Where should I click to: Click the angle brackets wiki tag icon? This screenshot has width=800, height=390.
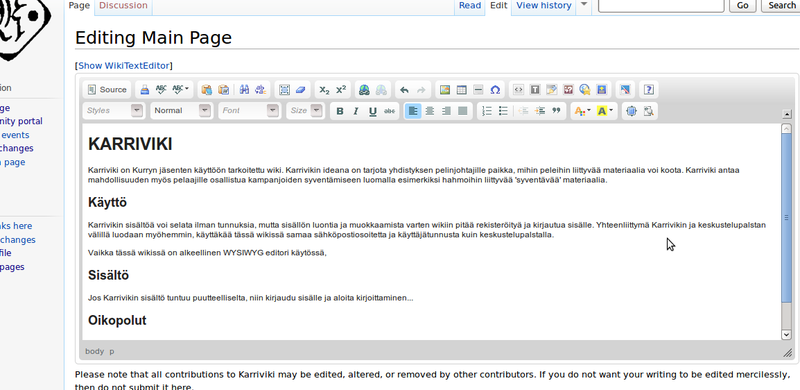click(518, 90)
